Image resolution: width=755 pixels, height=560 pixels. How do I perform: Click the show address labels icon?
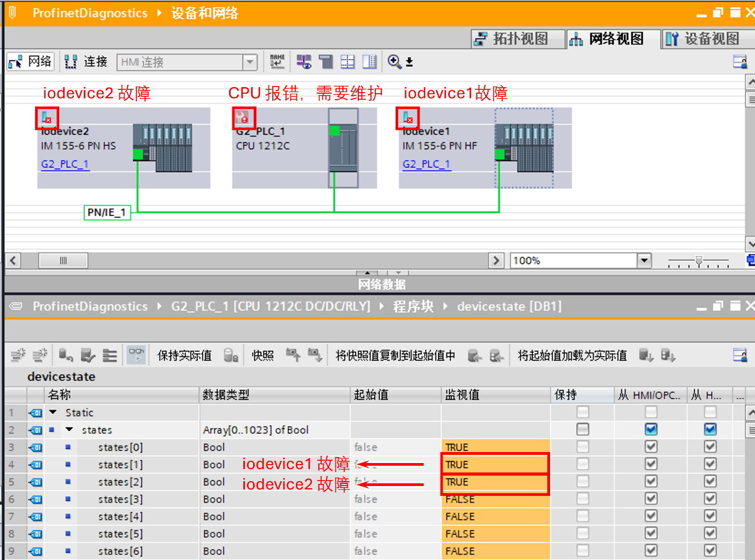click(304, 61)
